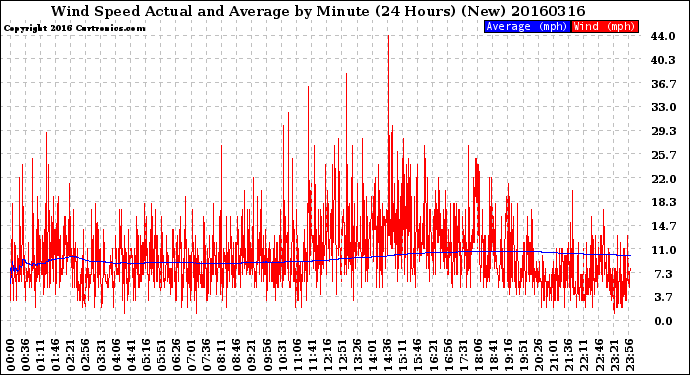This screenshot has width=690, height=375.
Task: Click the 01:11 time axis label
Action: click(x=41, y=355)
